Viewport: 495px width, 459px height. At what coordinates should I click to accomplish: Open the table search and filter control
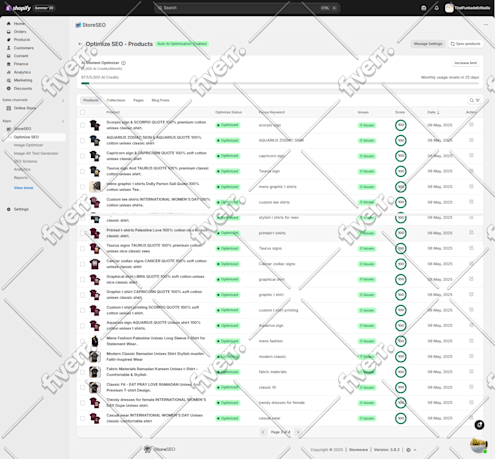[x=475, y=100]
